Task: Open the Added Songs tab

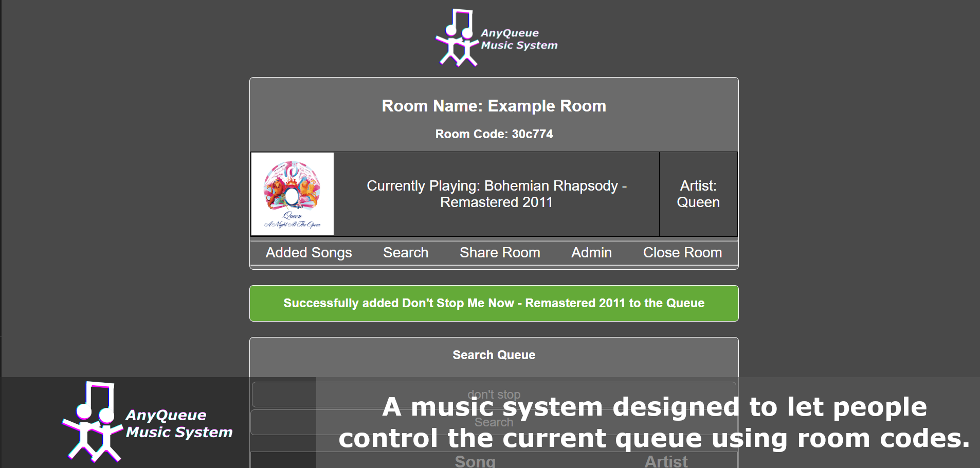Action: [308, 253]
